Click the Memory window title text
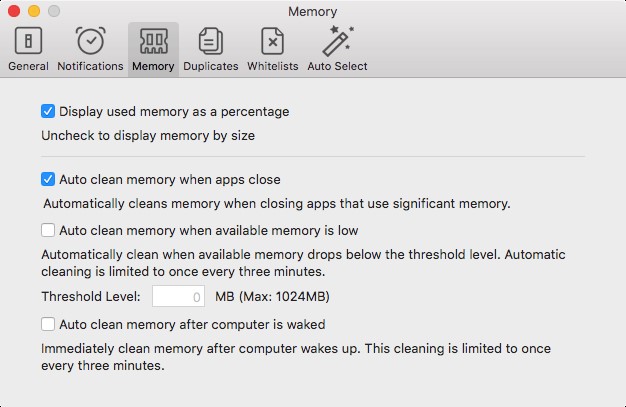Screen dimensions: 626x407 pyautogui.click(x=312, y=12)
